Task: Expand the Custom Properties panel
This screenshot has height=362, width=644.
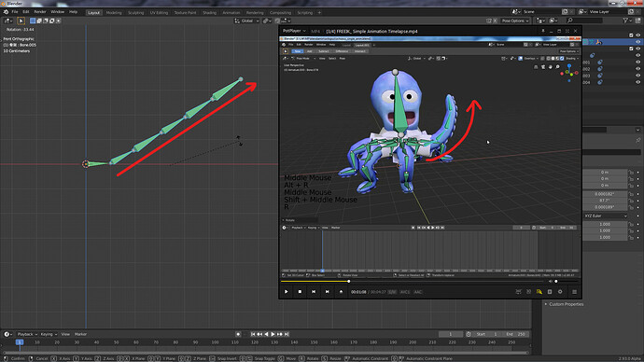Action: click(564, 304)
